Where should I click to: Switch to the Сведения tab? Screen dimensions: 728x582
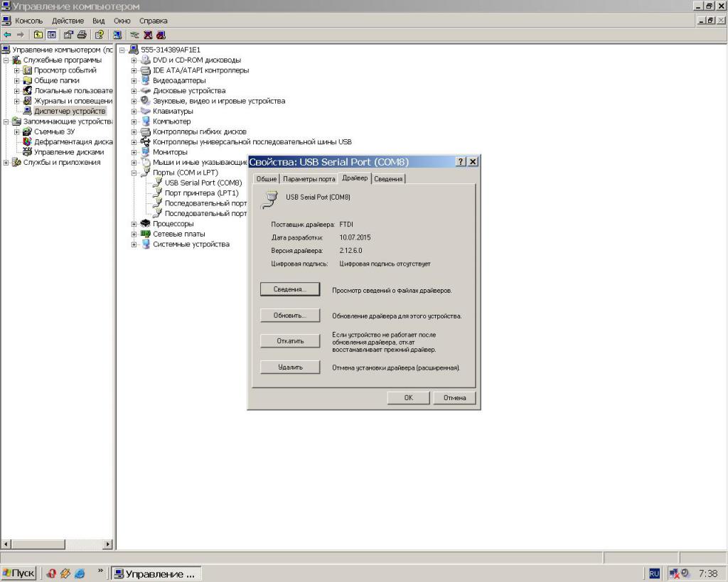tap(388, 179)
